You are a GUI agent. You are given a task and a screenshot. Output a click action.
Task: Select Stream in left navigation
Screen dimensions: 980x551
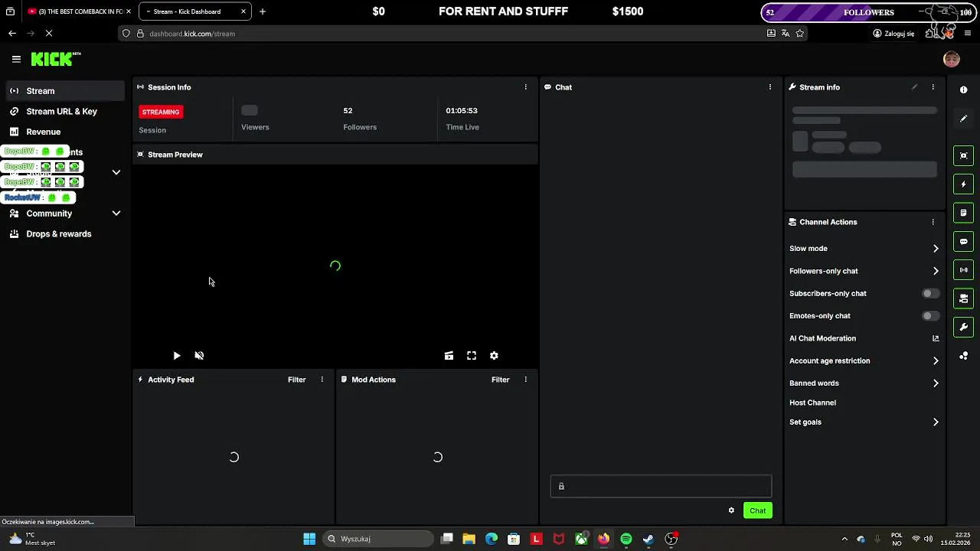[x=64, y=91]
